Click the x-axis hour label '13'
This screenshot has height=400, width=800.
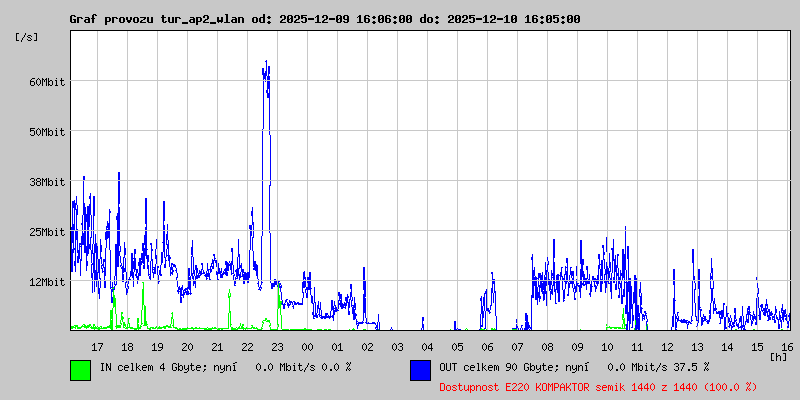click(x=697, y=347)
